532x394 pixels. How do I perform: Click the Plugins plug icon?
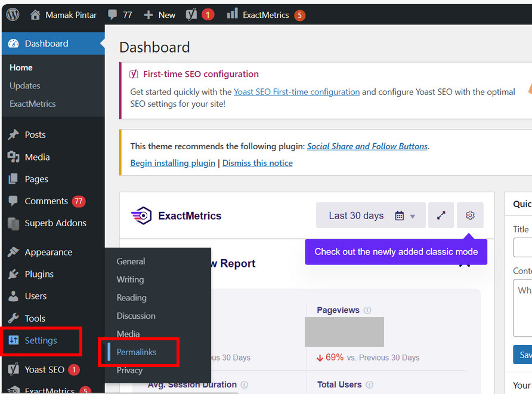click(13, 274)
